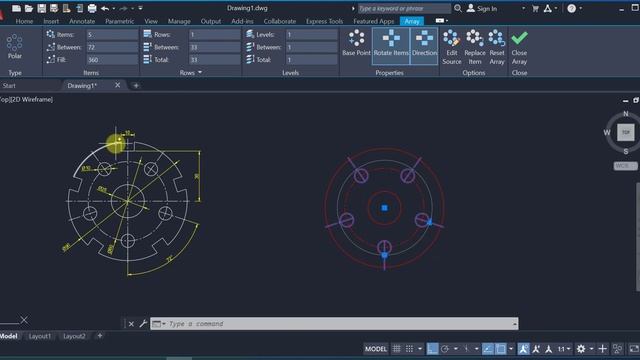This screenshot has height=360, width=640.
Task: Click the MODEL status bar button
Action: [x=376, y=349]
